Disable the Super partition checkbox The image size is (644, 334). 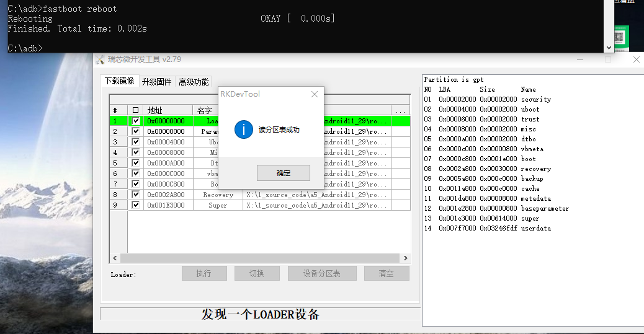click(136, 205)
